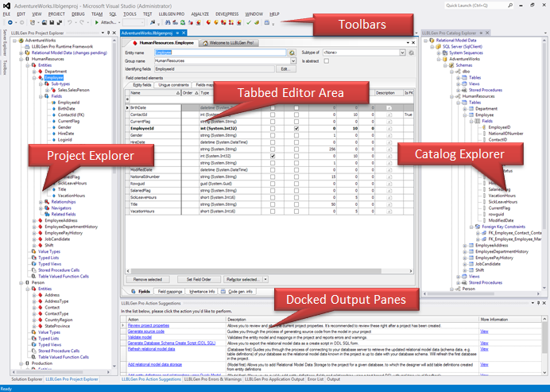The image size is (550, 392).
Task: Click the Quick Launch magnifier icon
Action: click(510, 6)
